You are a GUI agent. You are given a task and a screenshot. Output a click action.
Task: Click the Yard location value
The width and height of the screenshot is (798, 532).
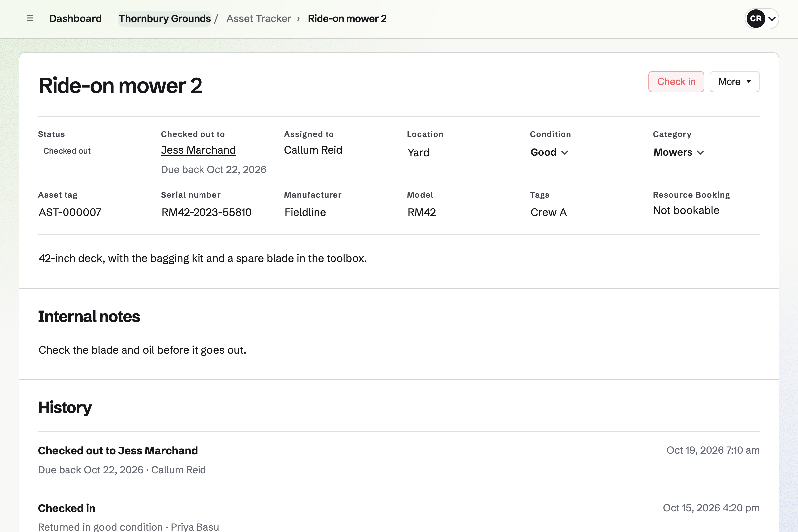(x=418, y=153)
